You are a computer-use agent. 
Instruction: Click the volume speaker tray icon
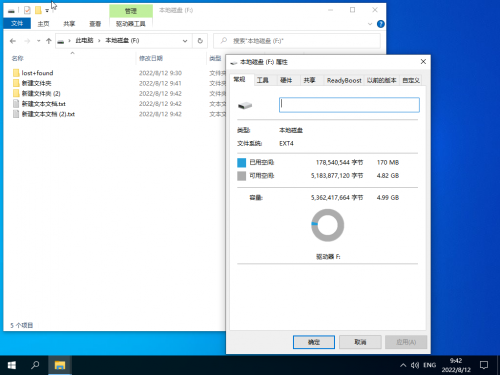coord(415,365)
